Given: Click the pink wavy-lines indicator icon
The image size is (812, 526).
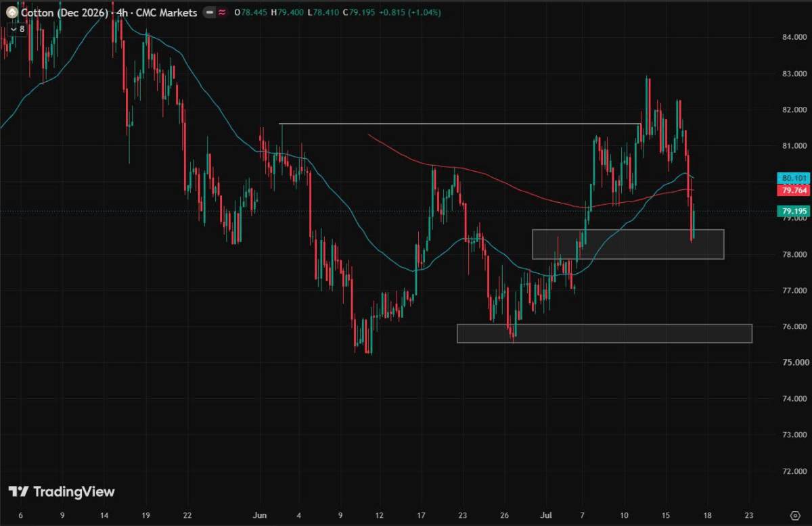Looking at the screenshot, I should click(x=222, y=12).
